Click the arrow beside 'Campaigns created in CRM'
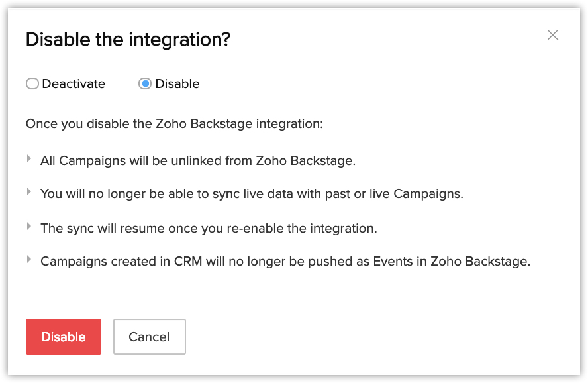Screen dimensions: 588x383 click(x=29, y=260)
